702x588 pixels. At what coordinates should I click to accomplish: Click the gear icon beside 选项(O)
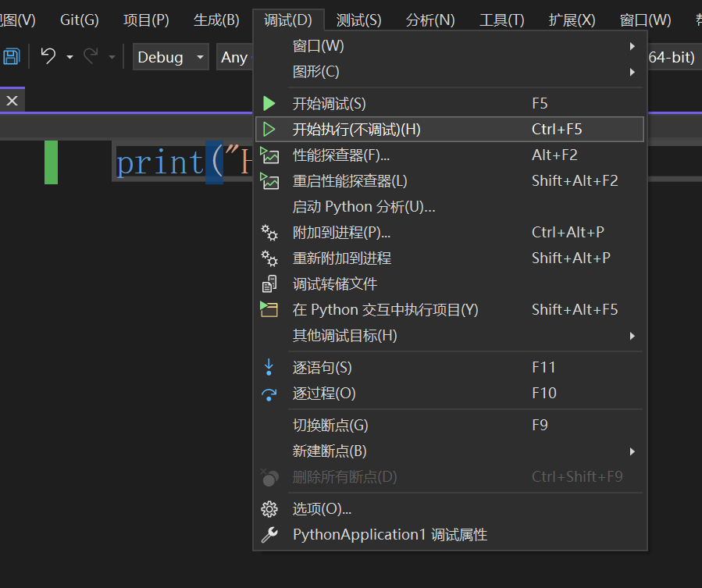point(269,509)
